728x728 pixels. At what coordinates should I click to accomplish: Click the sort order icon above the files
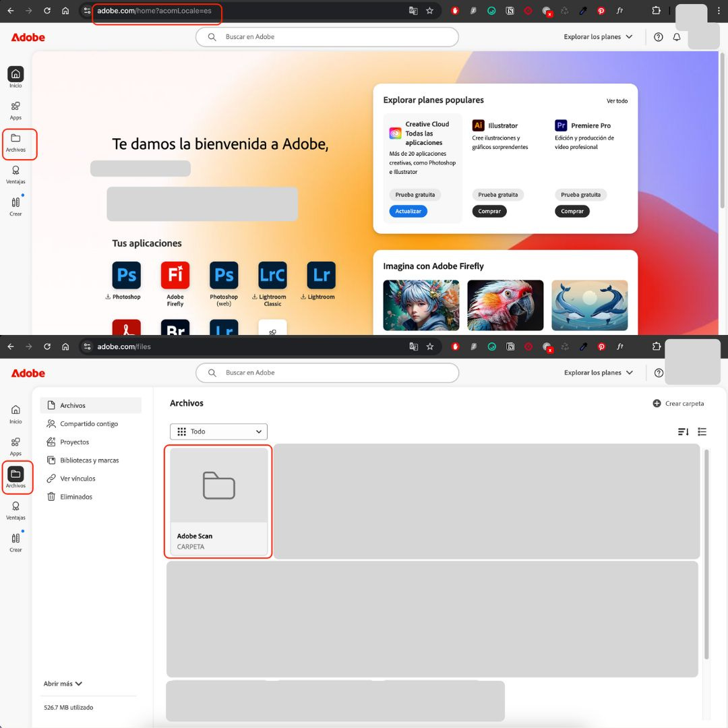[x=683, y=432]
